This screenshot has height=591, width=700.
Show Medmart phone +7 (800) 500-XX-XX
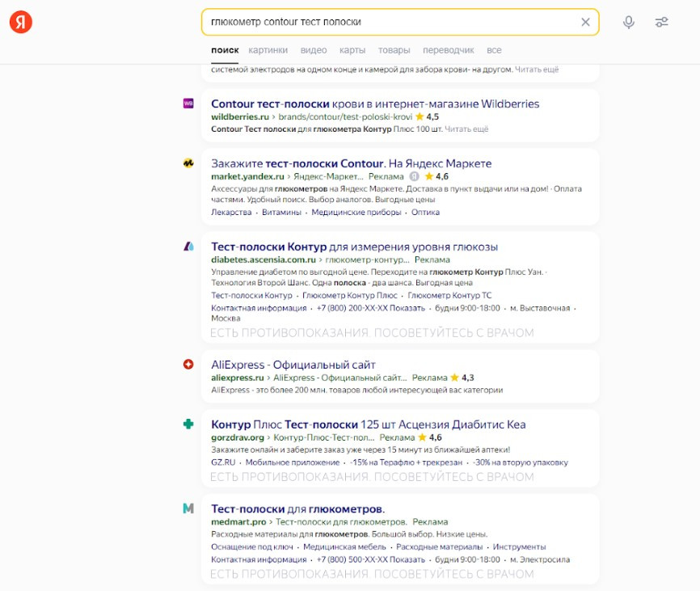(x=370, y=559)
